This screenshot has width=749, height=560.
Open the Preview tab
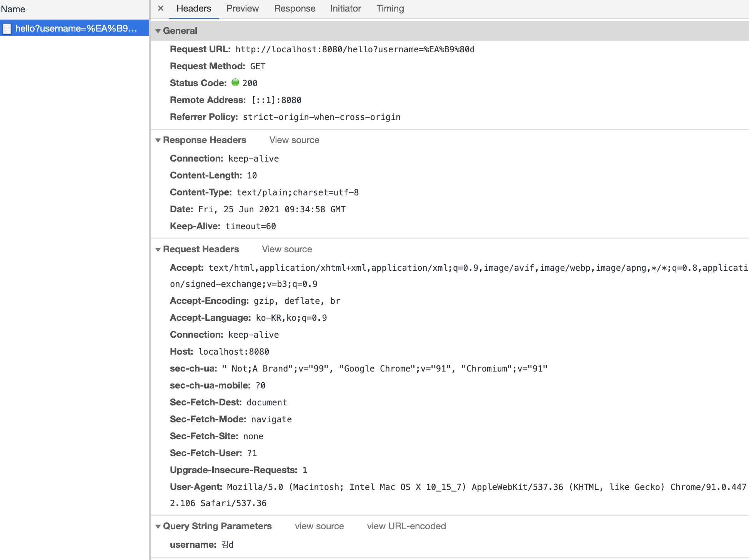click(242, 8)
